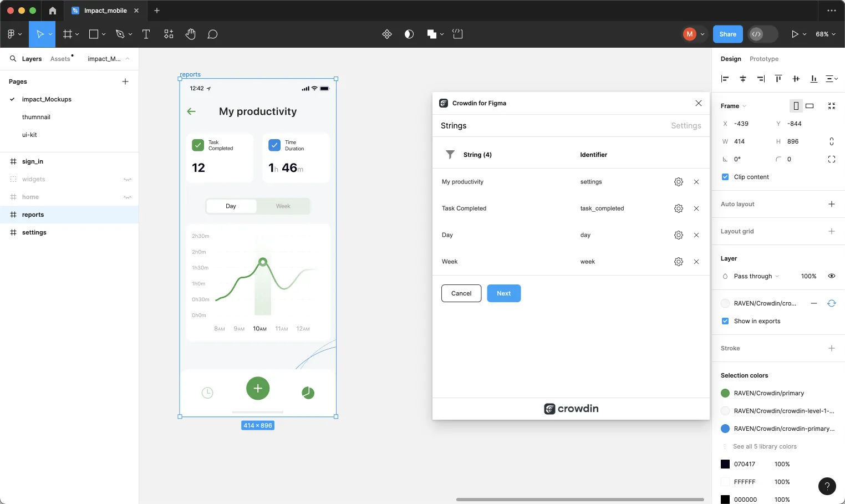Click the home icon in tab bar
This screenshot has width=845, height=504.
(x=53, y=11)
